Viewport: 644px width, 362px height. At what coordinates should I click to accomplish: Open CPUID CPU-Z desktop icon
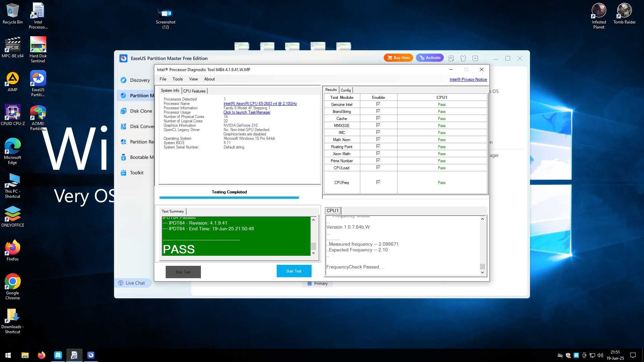(x=12, y=115)
